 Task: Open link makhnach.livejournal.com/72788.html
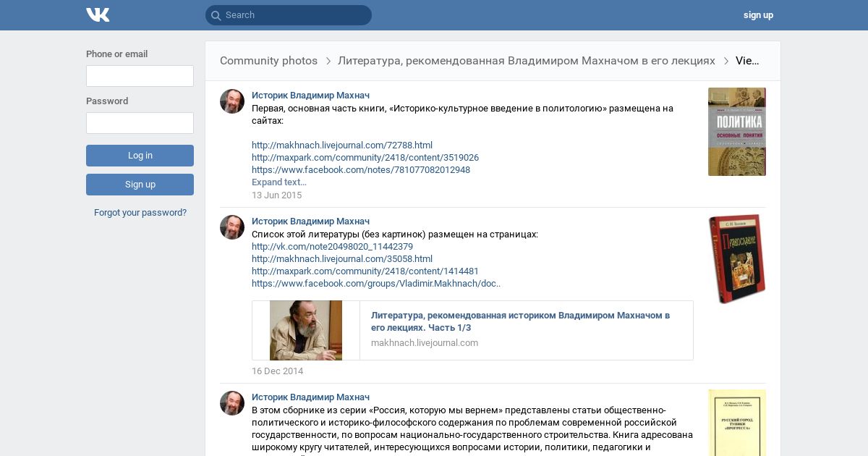342,145
